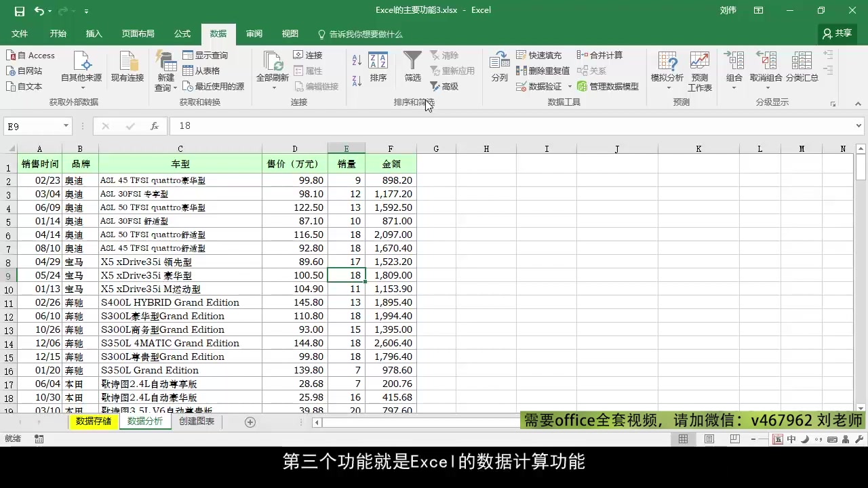Click 数据验证 data validation

539,86
